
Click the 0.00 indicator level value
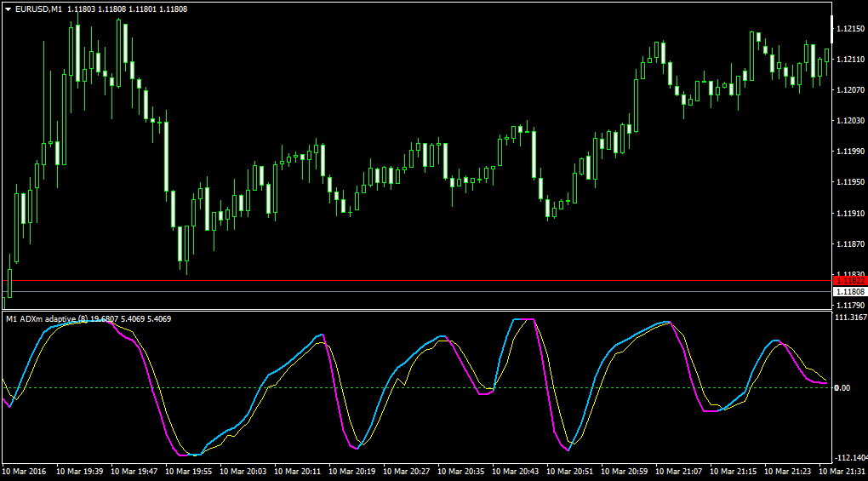pos(842,388)
